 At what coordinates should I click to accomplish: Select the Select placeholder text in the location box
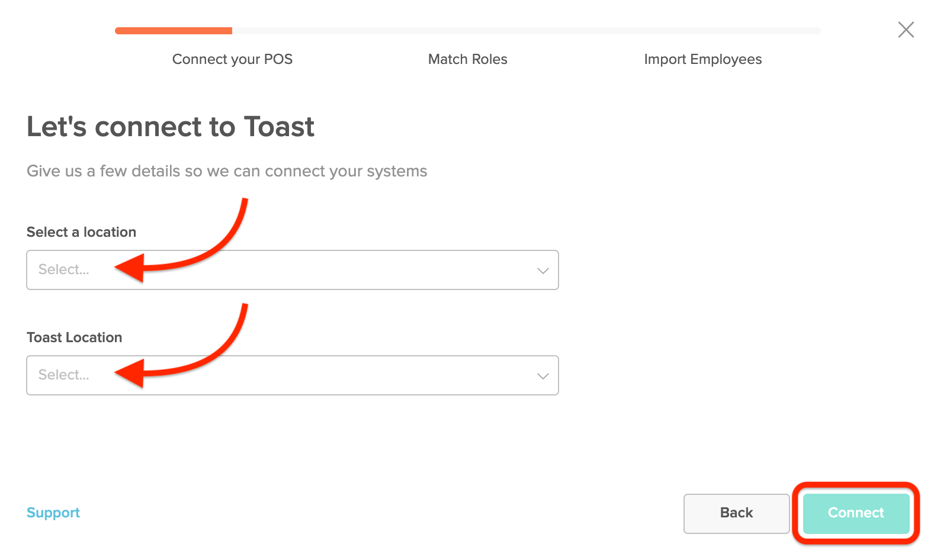63,269
